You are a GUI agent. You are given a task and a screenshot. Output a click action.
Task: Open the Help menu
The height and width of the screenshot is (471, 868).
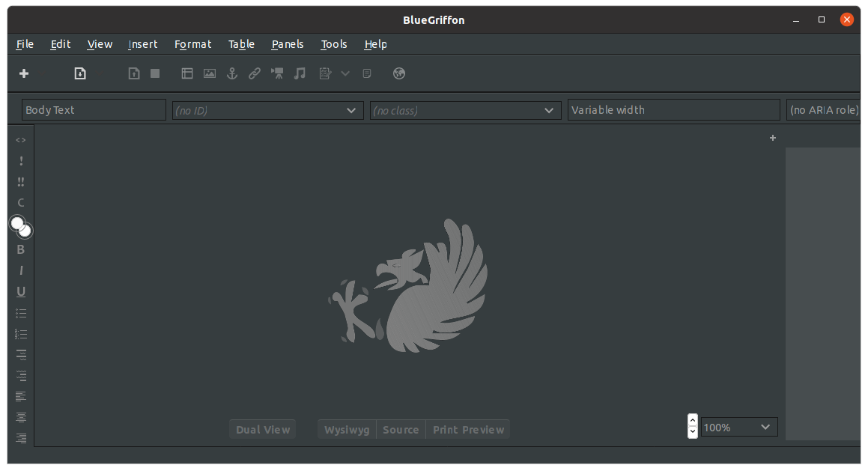pyautogui.click(x=375, y=44)
